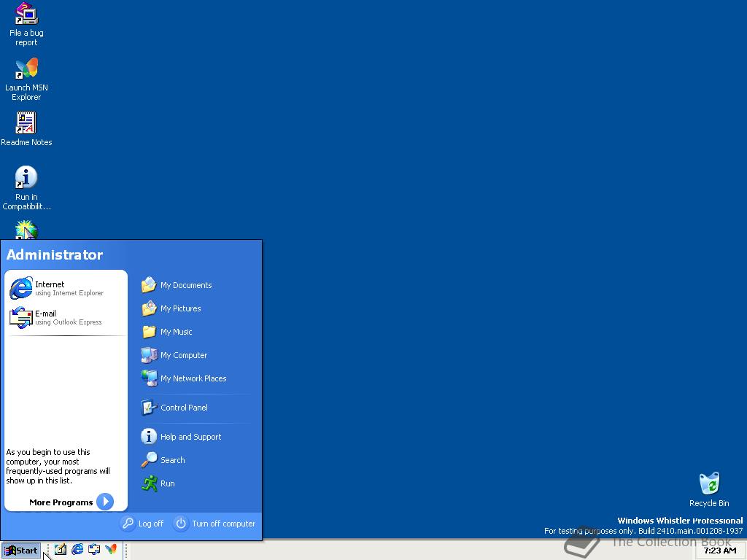Open E-mail using Outlook Express
Image resolution: width=747 pixels, height=560 pixels.
click(66, 318)
